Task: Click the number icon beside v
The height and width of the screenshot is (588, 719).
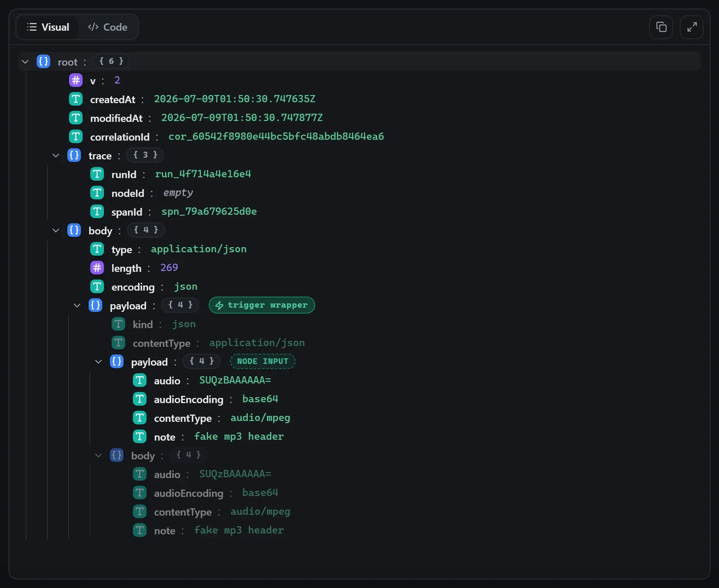Action: (x=76, y=80)
